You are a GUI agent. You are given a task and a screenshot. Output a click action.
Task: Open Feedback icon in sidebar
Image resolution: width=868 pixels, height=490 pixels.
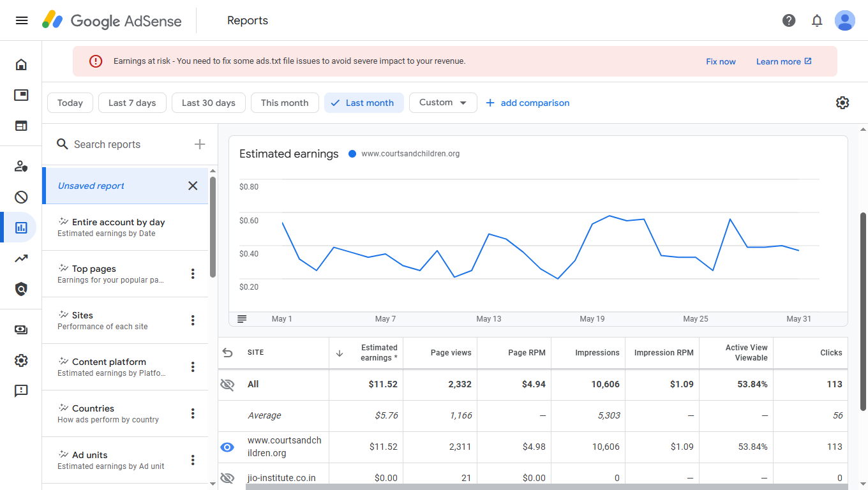click(21, 391)
